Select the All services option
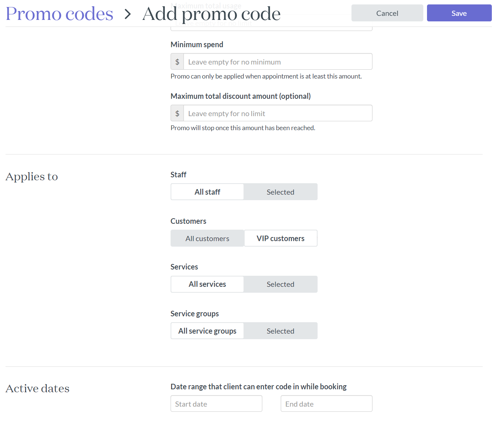Screen dimensions: 504x421 pyautogui.click(x=207, y=284)
